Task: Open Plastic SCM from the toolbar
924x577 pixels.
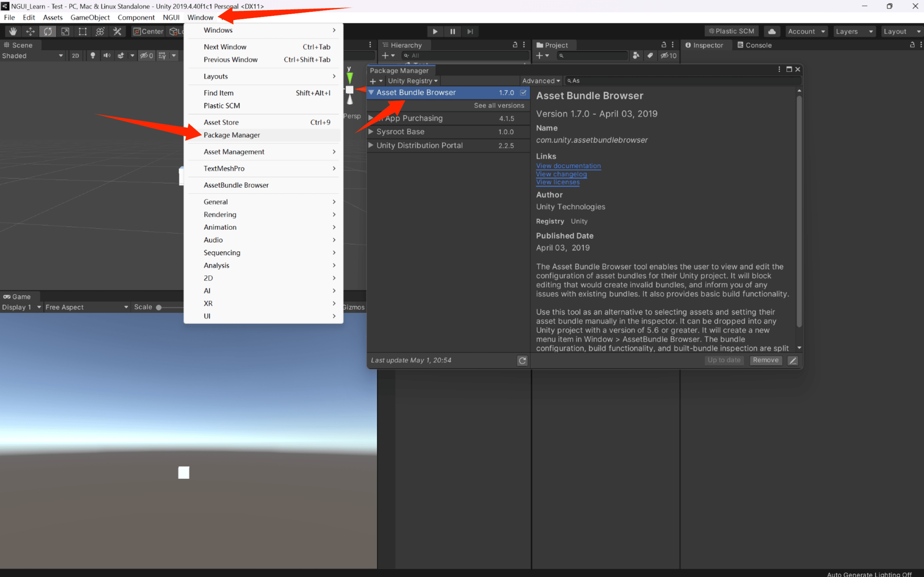Action: click(731, 31)
